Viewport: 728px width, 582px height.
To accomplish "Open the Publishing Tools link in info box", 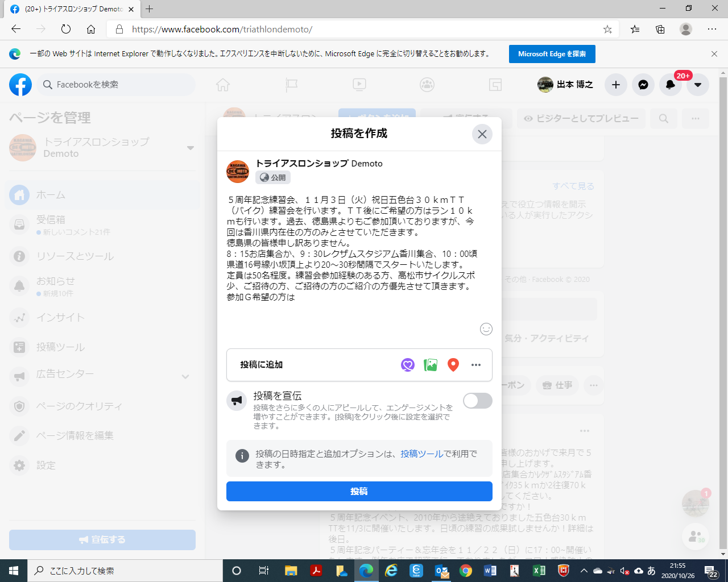I will pos(421,454).
